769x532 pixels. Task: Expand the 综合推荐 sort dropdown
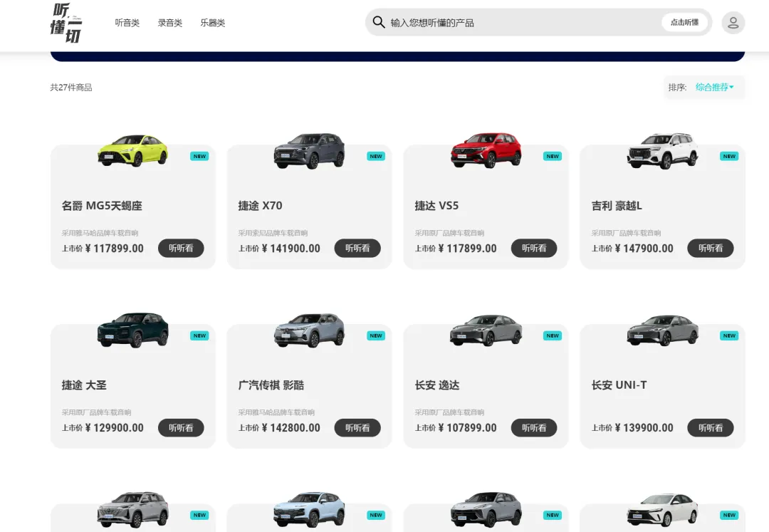coord(715,88)
